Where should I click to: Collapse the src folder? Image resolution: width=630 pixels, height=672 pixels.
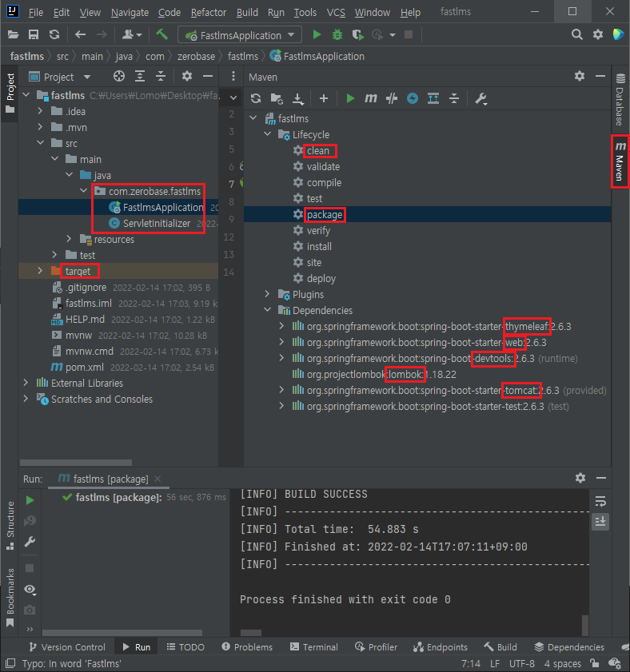point(40,143)
